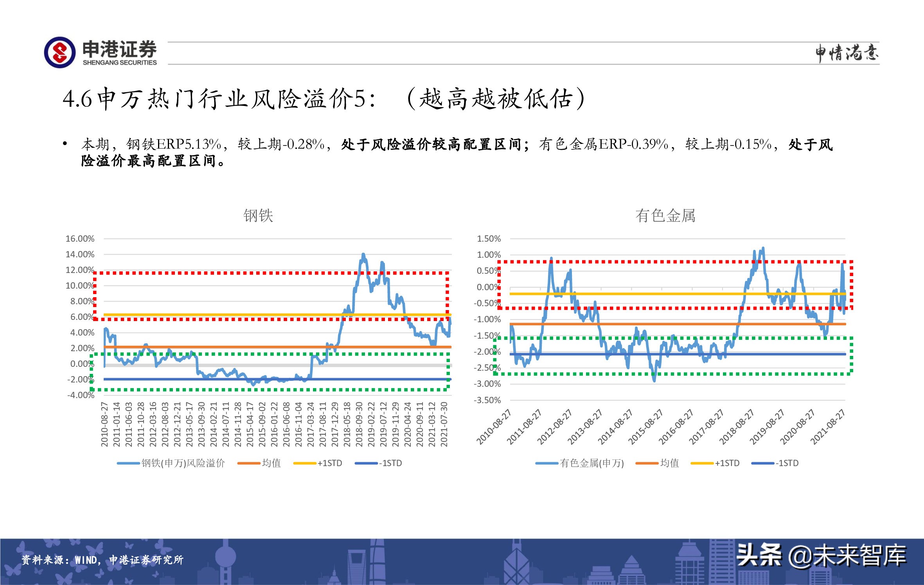Screen dimensions: 924x585
Task: Click the -1STD legend entry in nonferrous chart
Action: 775,463
